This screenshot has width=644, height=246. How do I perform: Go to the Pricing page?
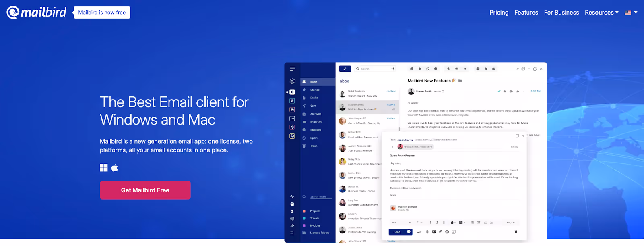(x=499, y=13)
